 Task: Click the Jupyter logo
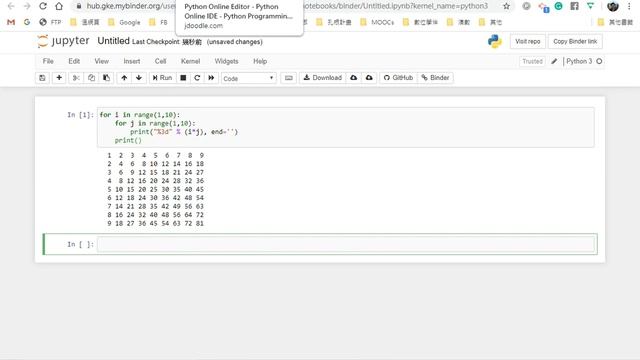click(x=63, y=41)
